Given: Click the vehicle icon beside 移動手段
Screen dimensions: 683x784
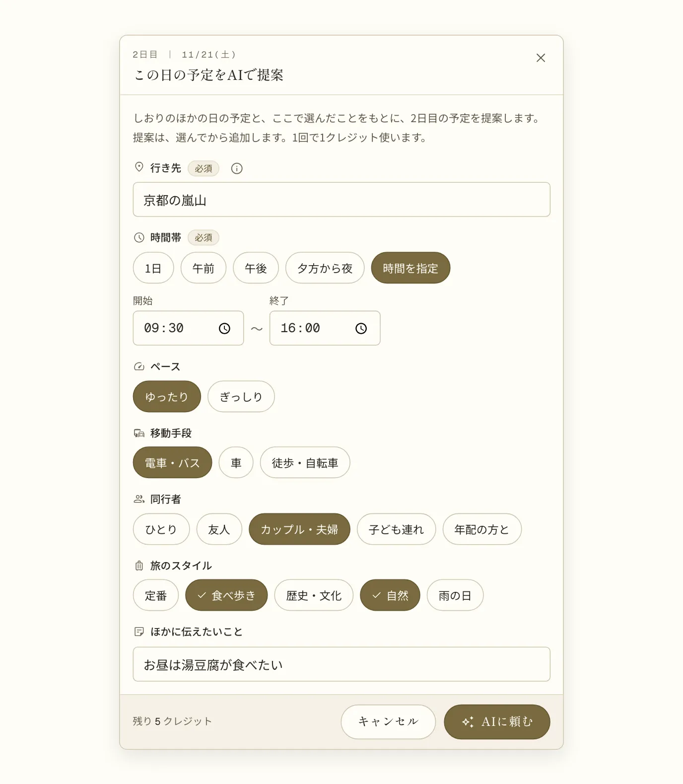Looking at the screenshot, I should [139, 433].
